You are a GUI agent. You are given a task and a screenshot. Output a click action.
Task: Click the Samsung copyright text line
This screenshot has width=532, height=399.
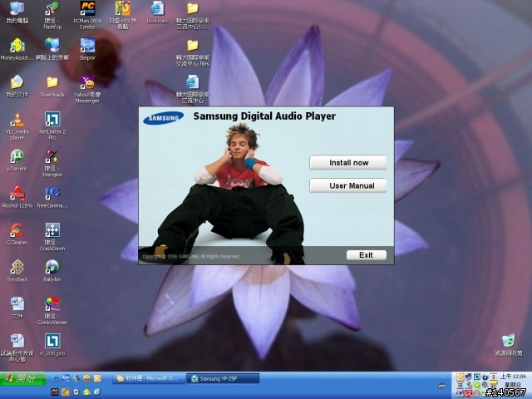pyautogui.click(x=191, y=257)
